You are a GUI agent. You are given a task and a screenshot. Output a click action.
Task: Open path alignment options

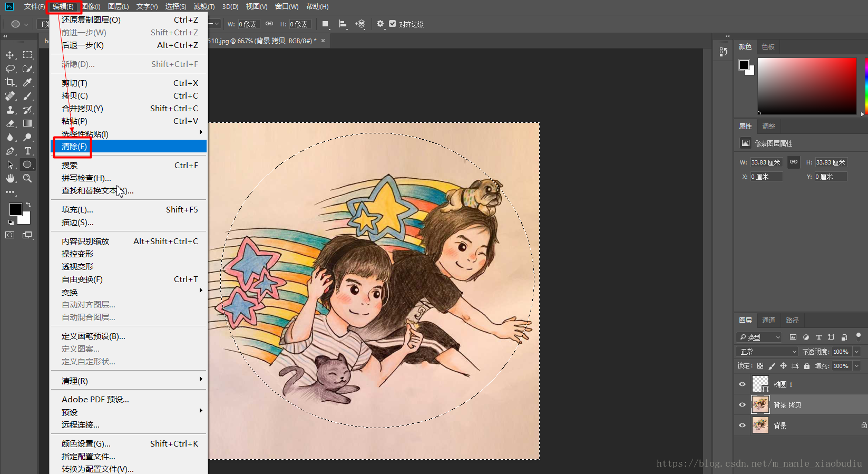343,24
